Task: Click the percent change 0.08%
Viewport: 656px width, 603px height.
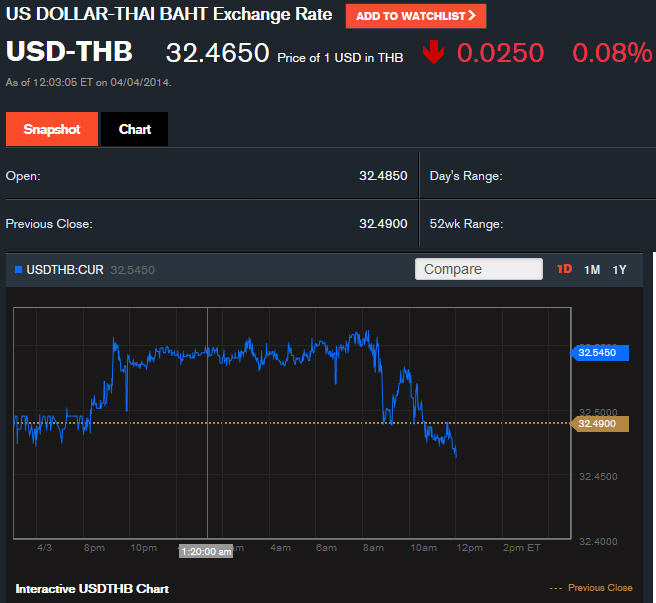Action: (x=612, y=53)
